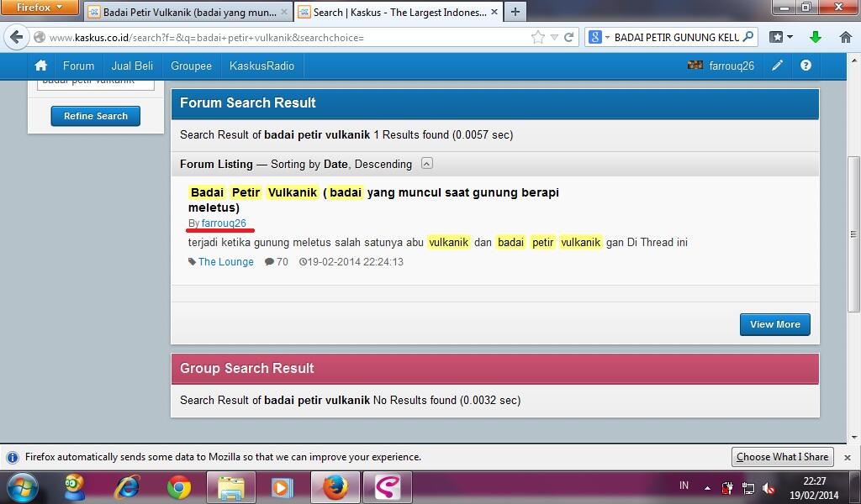The height and width of the screenshot is (504, 861).
Task: Select the Search | Kaskus tab
Action: 399,12
